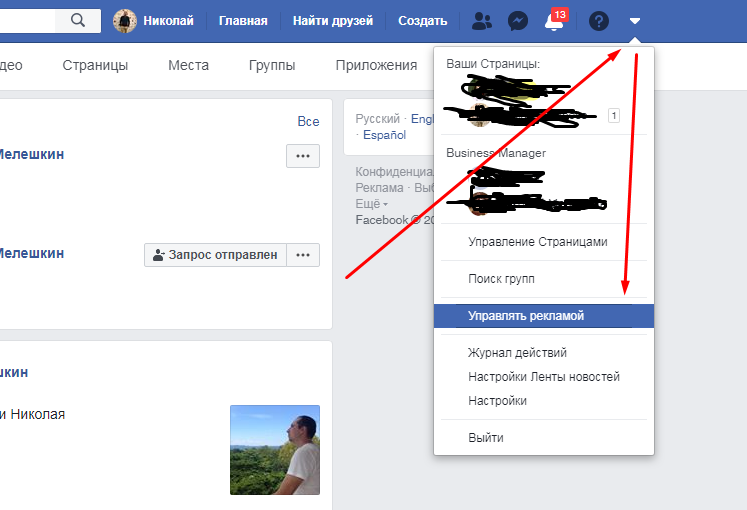This screenshot has height=510, width=747.
Task: Switch to Страницы tab
Action: [x=95, y=65]
